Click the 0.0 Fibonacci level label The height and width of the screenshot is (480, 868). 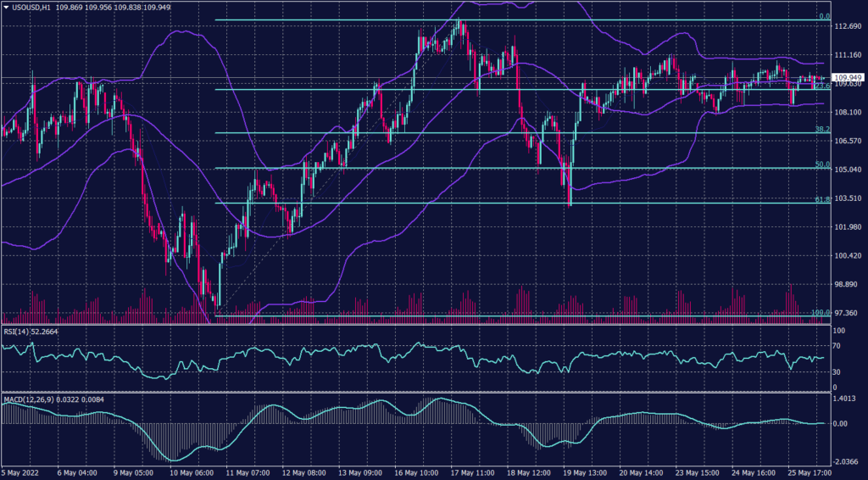point(821,16)
